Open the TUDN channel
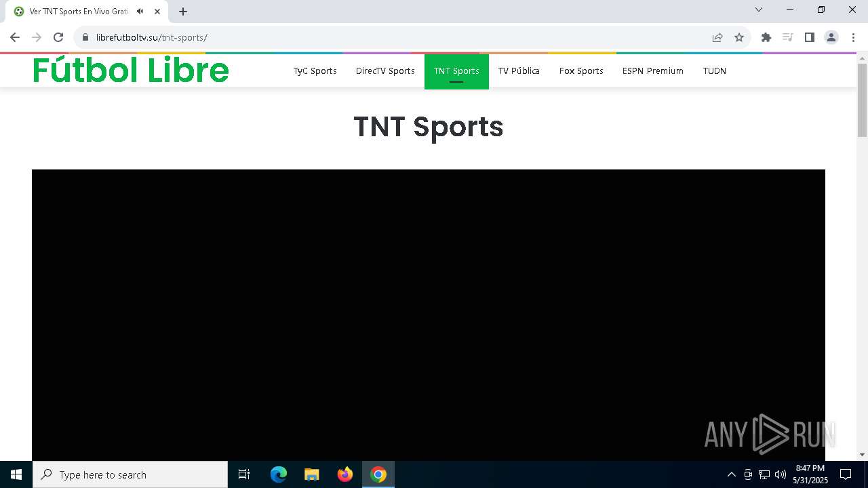This screenshot has height=488, width=868. pyautogui.click(x=715, y=71)
